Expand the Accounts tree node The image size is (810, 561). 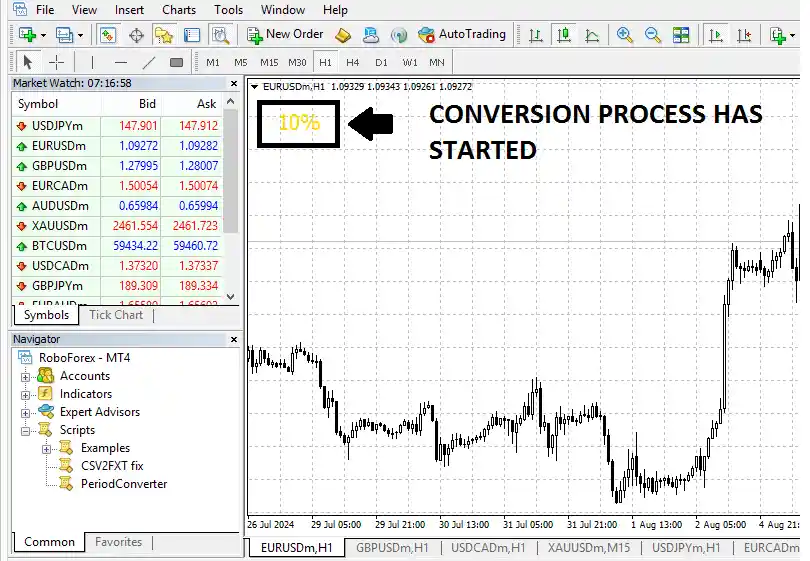tap(26, 376)
